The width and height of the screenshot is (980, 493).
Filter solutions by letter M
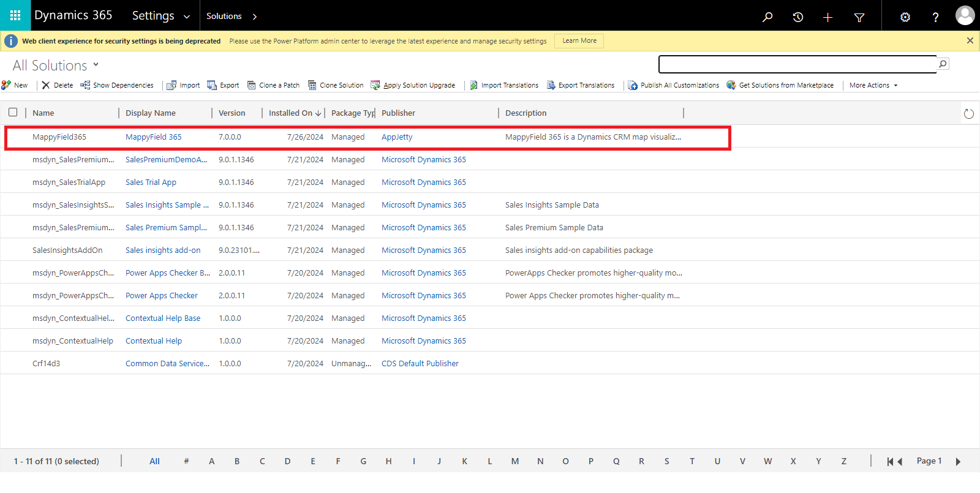515,461
